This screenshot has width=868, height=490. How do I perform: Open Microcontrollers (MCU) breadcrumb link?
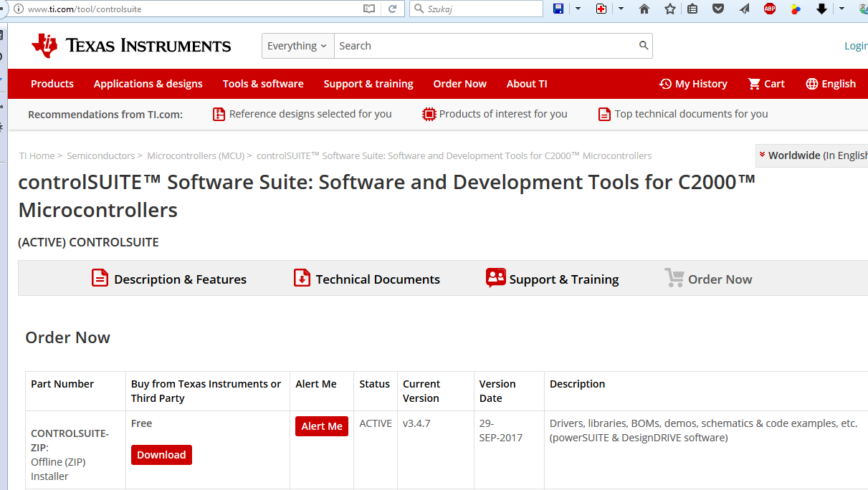(196, 155)
